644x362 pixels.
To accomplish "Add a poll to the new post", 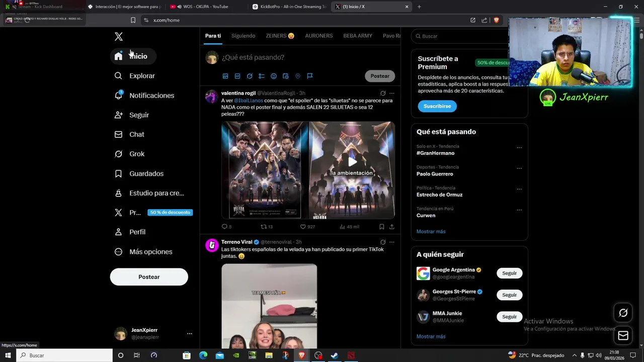I will pos(262,76).
